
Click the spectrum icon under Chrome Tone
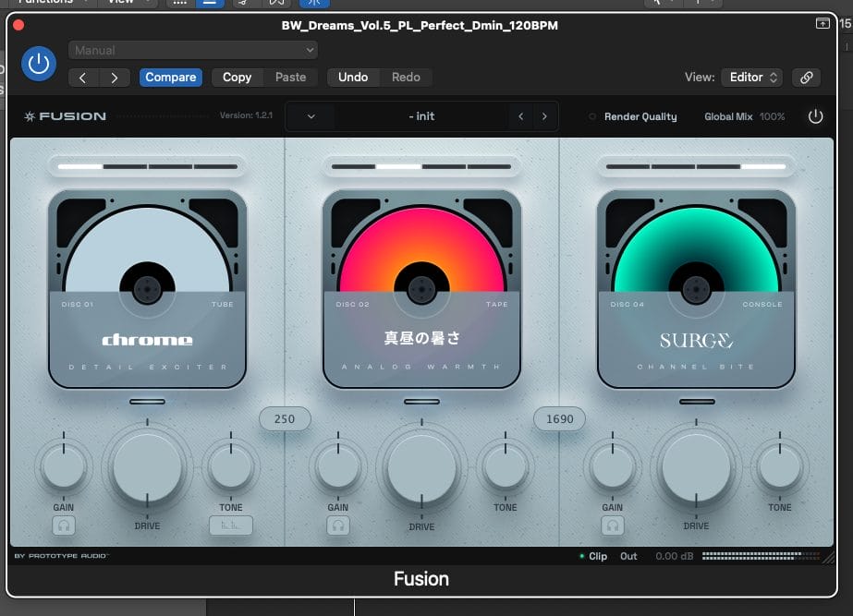point(230,525)
